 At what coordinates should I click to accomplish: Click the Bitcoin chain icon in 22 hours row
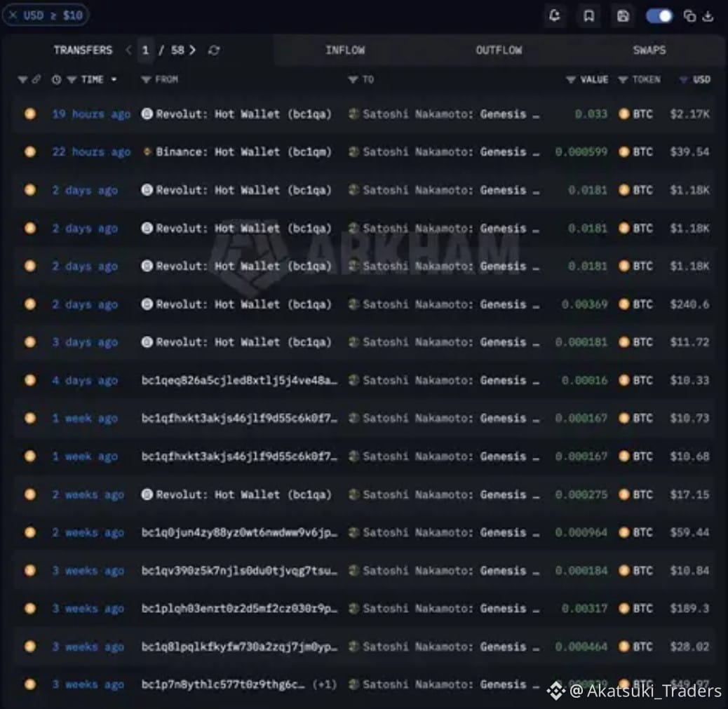(30, 152)
